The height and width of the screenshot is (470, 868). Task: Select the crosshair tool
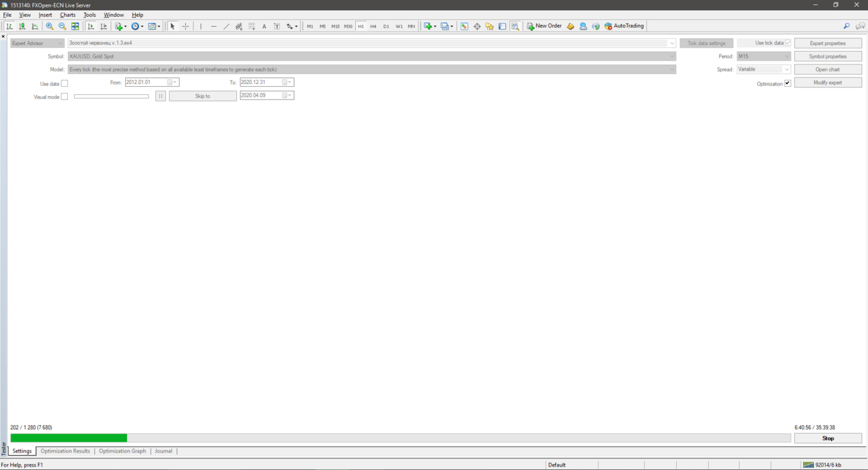pos(186,26)
